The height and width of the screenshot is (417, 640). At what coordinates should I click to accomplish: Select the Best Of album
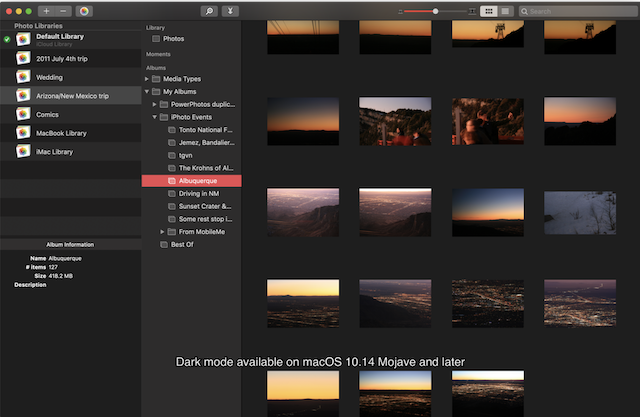click(x=182, y=244)
